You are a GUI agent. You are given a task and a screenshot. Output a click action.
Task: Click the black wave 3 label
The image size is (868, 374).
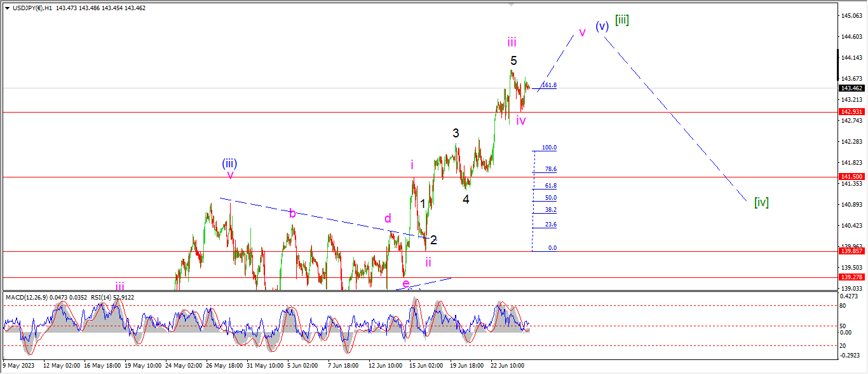[x=456, y=133]
